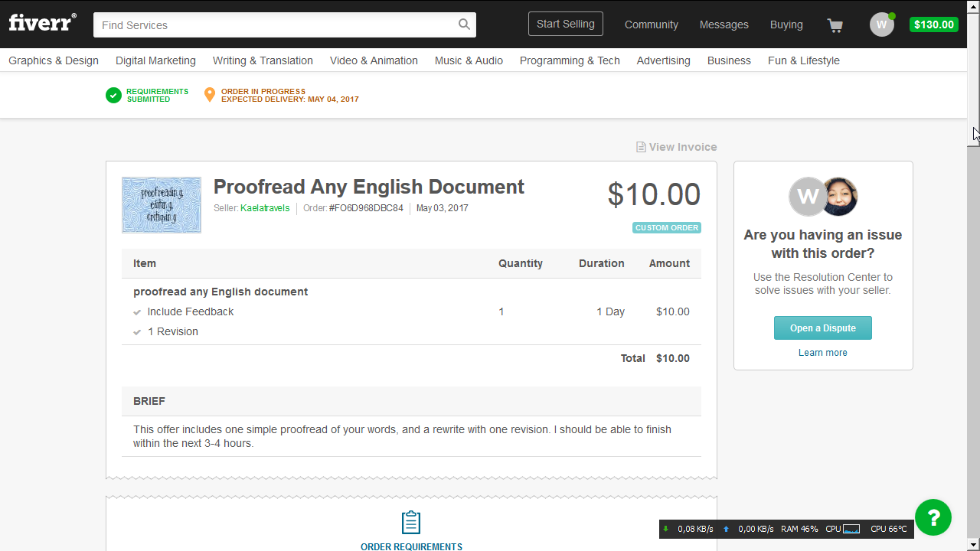980x551 pixels.
Task: Expand the Buying menu
Action: click(786, 24)
